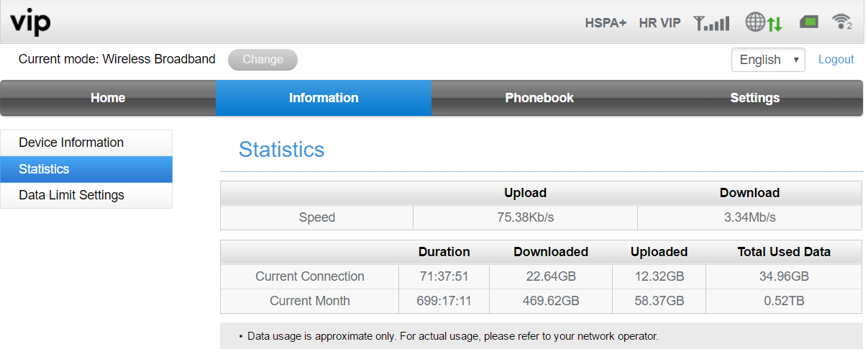Go to the Home tab
Viewport: 868px width, 352px height.
tap(108, 98)
